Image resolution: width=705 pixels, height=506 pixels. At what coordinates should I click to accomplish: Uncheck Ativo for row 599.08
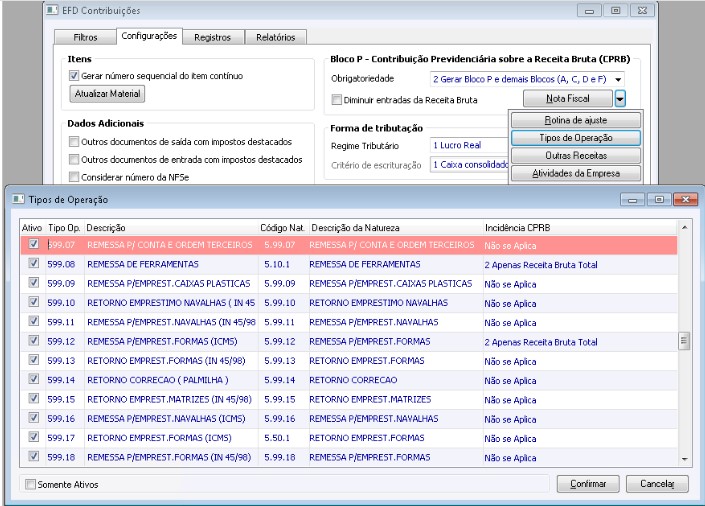pyautogui.click(x=33, y=263)
